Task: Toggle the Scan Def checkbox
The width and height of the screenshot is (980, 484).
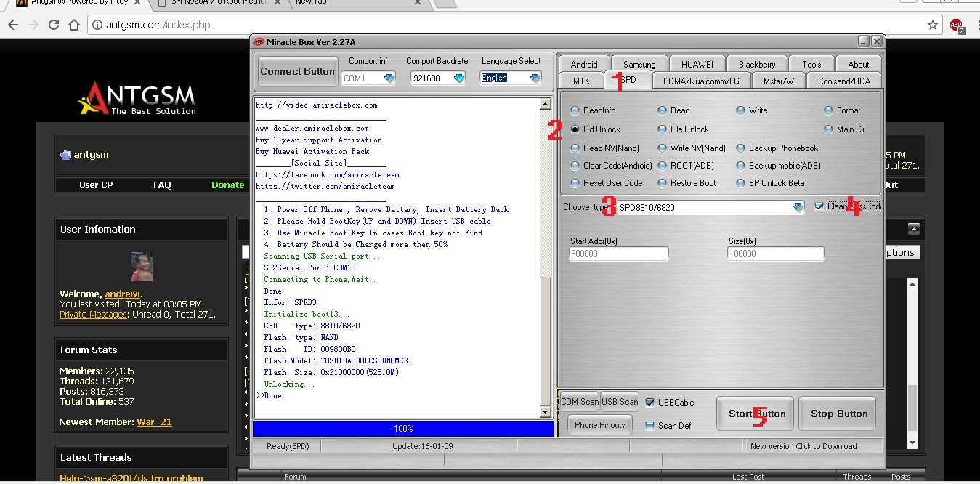Action: (x=649, y=426)
